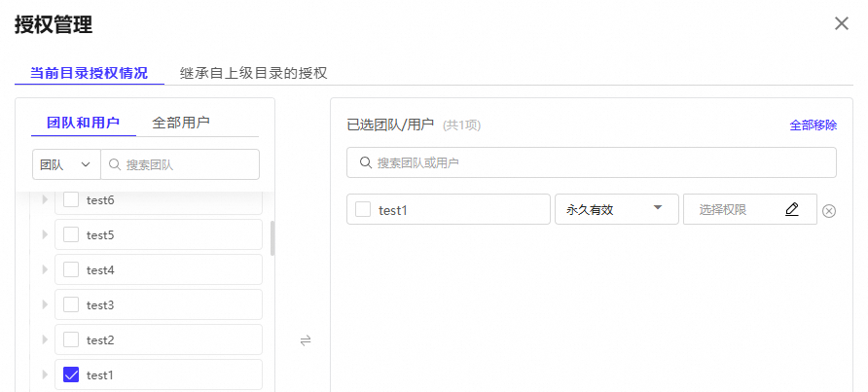Click the magnifier icon in 搜索团队或用户 box
The image size is (868, 392).
click(365, 162)
